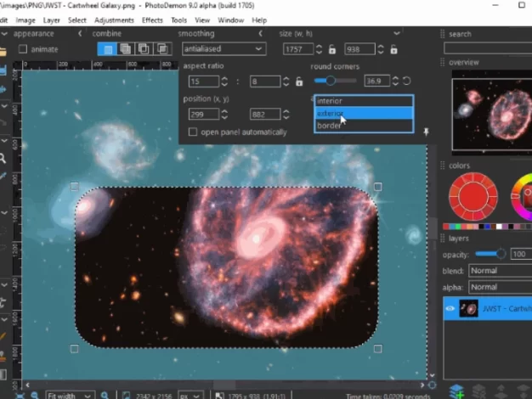Toggle the selection height lock icon
532x399 pixels.
point(393,49)
